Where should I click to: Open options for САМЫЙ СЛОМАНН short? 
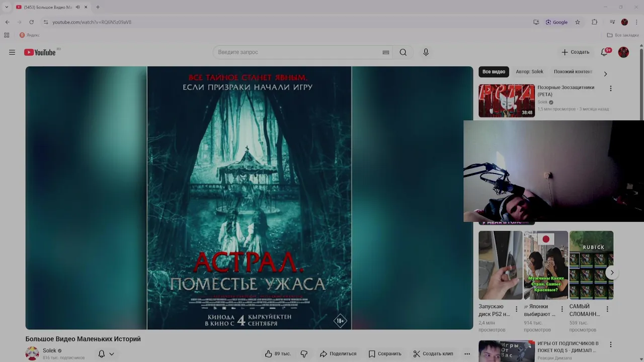[x=607, y=309]
